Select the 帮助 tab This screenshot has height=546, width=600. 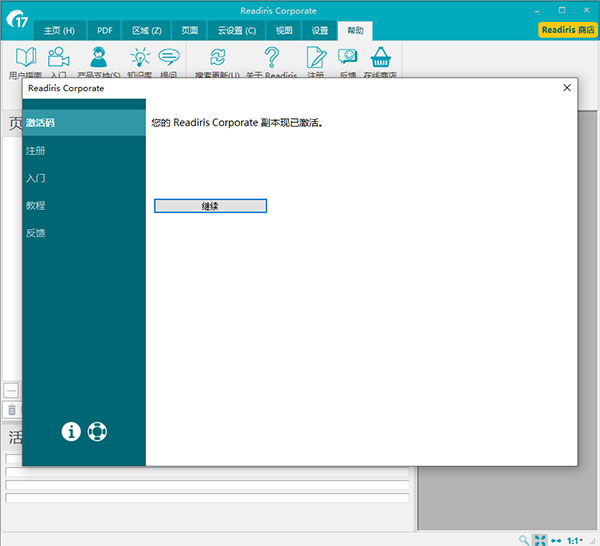[x=355, y=31]
